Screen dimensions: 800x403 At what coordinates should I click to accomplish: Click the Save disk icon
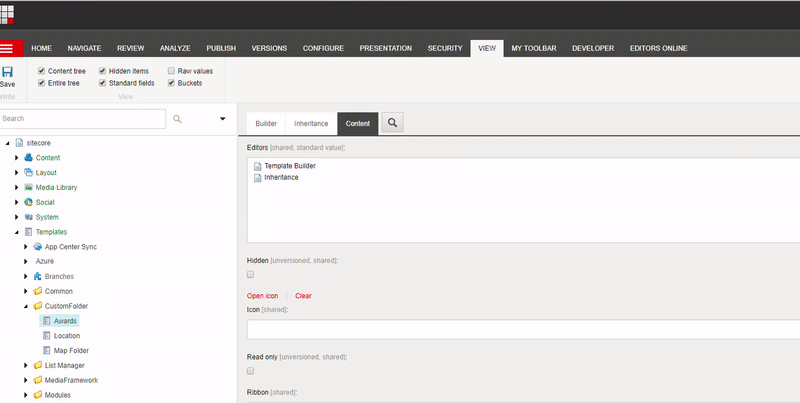tap(7, 72)
